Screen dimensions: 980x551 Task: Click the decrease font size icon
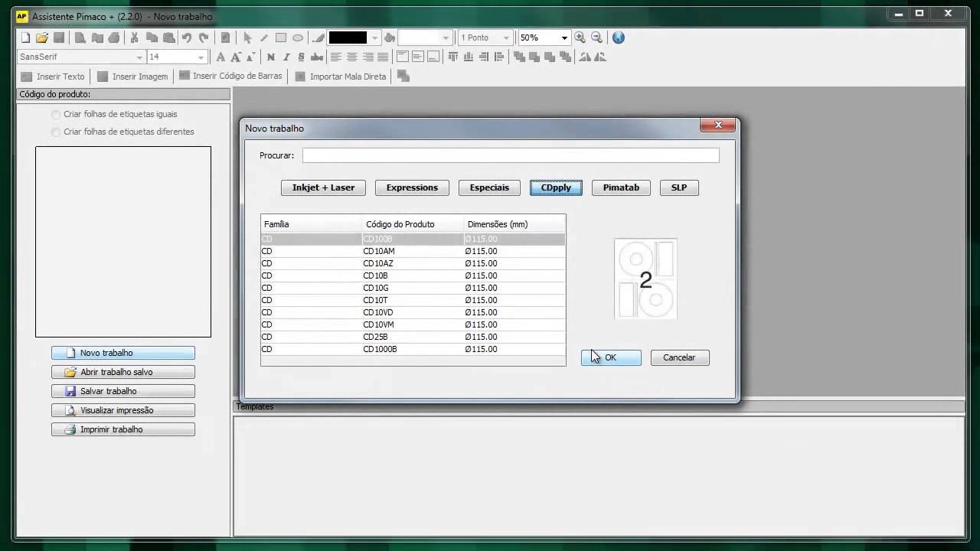coord(250,57)
